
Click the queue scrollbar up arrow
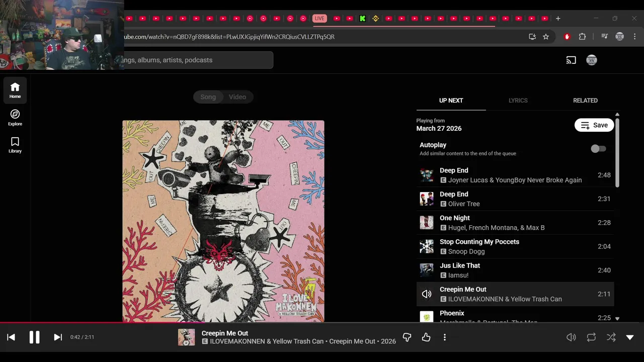[x=617, y=115]
